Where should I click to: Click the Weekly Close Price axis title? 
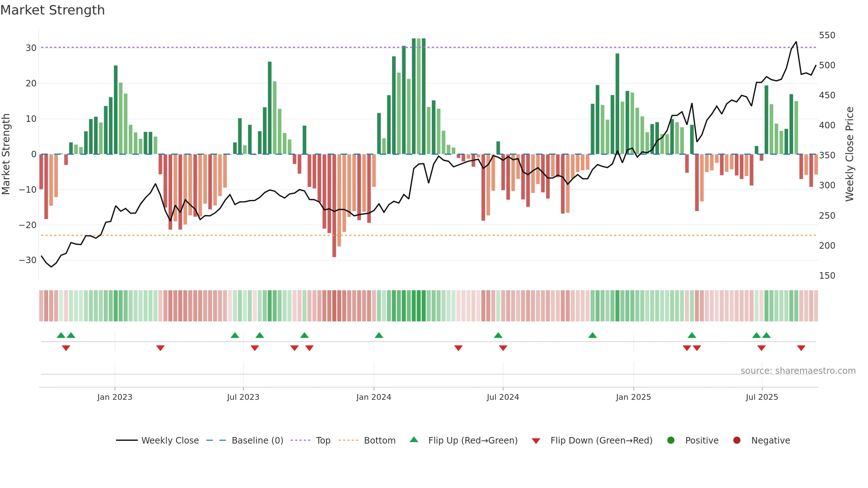click(x=849, y=154)
